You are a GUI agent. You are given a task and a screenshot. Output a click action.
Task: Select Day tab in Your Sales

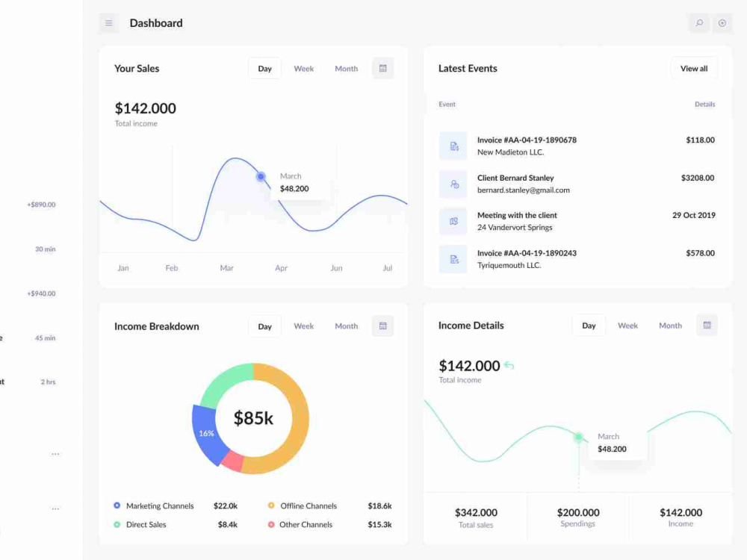click(265, 69)
